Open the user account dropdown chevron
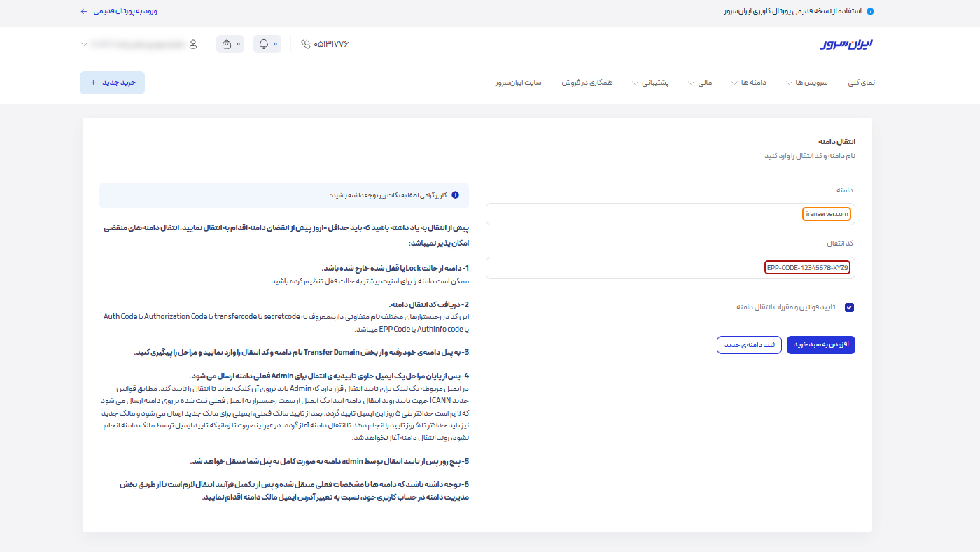Viewport: 980px width, 552px height. click(x=85, y=44)
